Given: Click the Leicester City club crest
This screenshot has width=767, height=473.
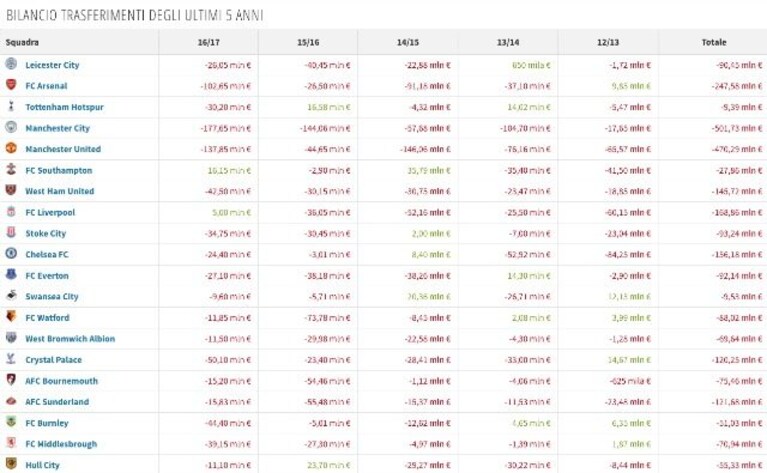Looking at the screenshot, I should [11, 64].
